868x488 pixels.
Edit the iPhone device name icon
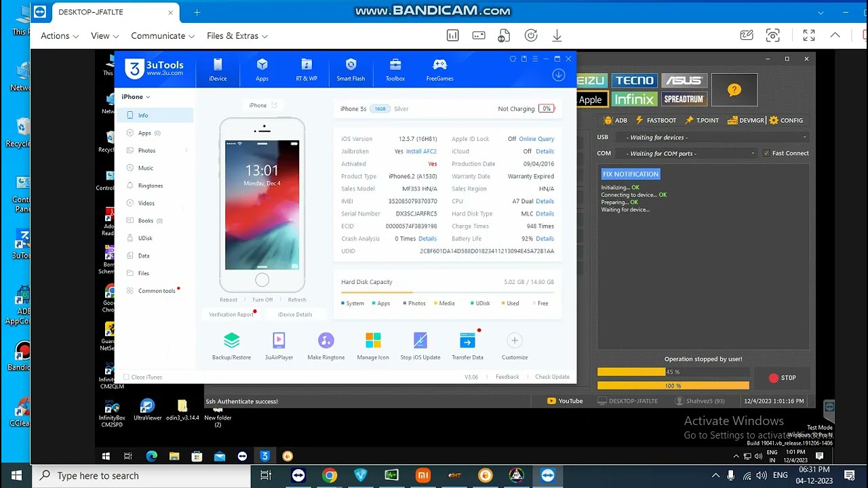275,105
